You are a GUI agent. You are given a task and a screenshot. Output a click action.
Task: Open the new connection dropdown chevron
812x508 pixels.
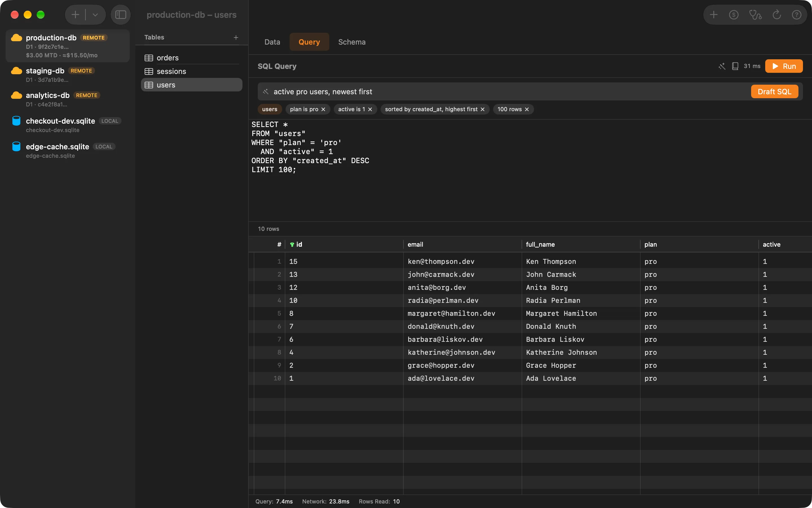coord(95,15)
